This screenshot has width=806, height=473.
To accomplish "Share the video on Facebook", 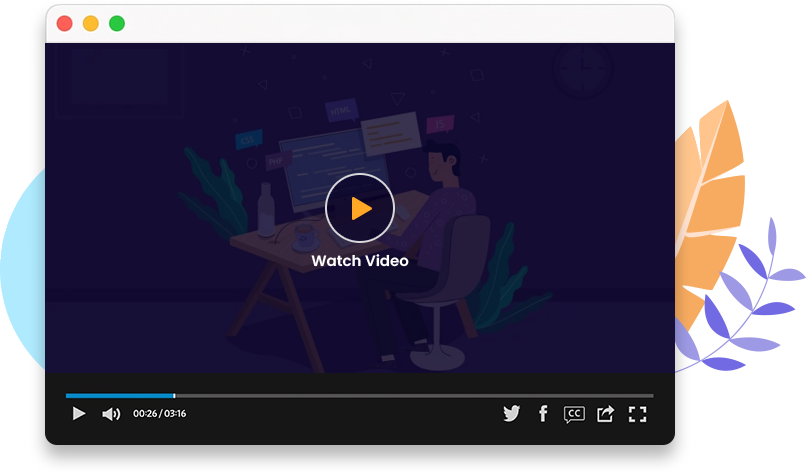I will tap(543, 413).
